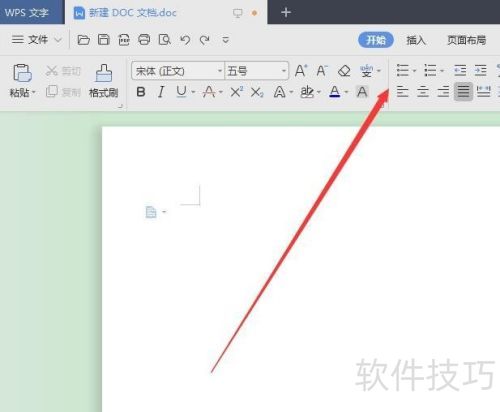Click the text effects outlined A icon

pyautogui.click(x=279, y=92)
